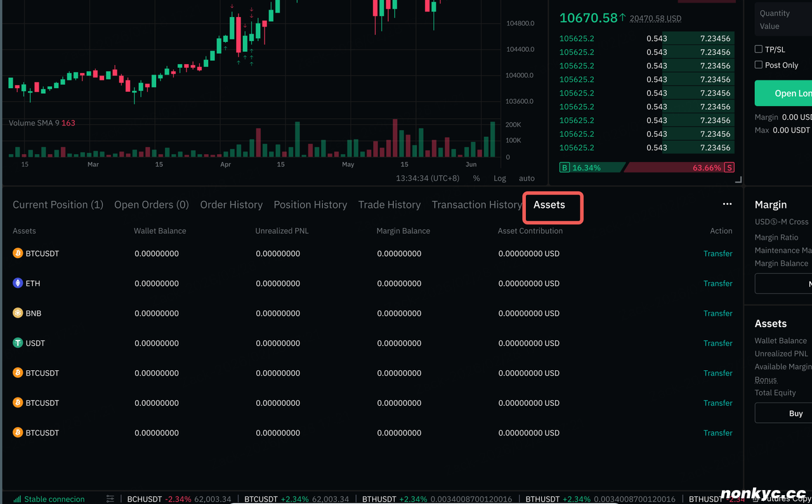Click the ticker settings sliders icon
This screenshot has height=504, width=812.
(110, 499)
